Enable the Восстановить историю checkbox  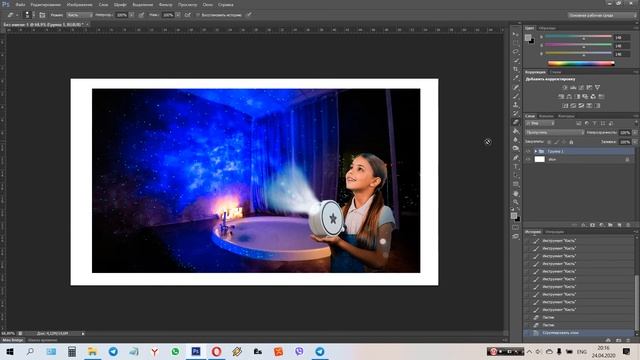point(198,15)
